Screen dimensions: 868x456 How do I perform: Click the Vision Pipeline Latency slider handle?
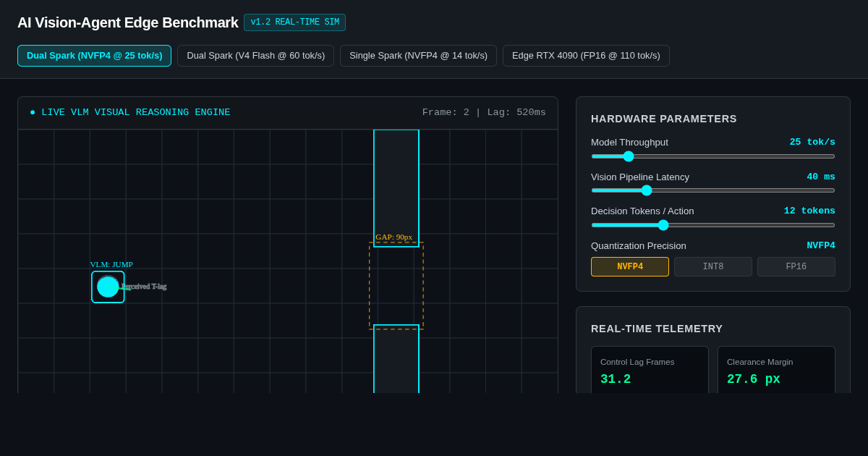click(647, 190)
